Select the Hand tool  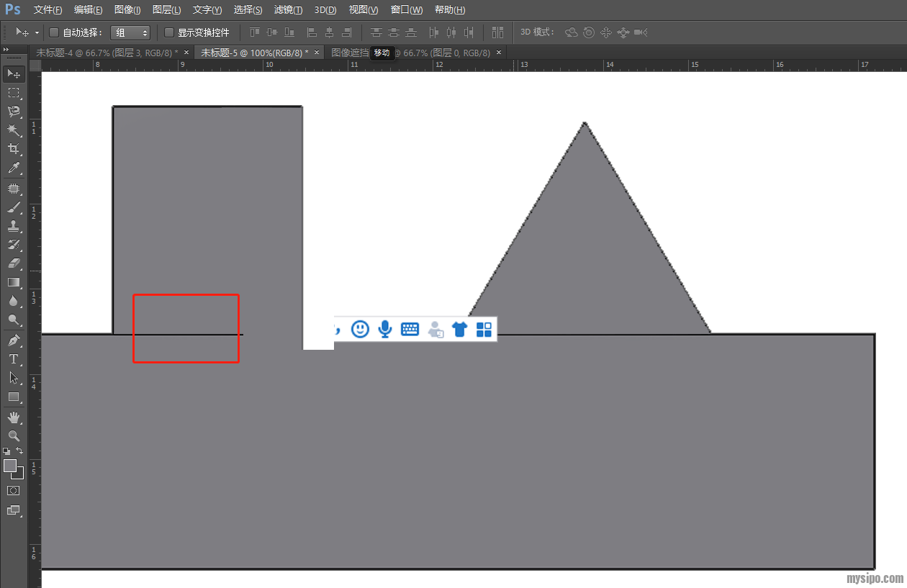click(x=13, y=417)
